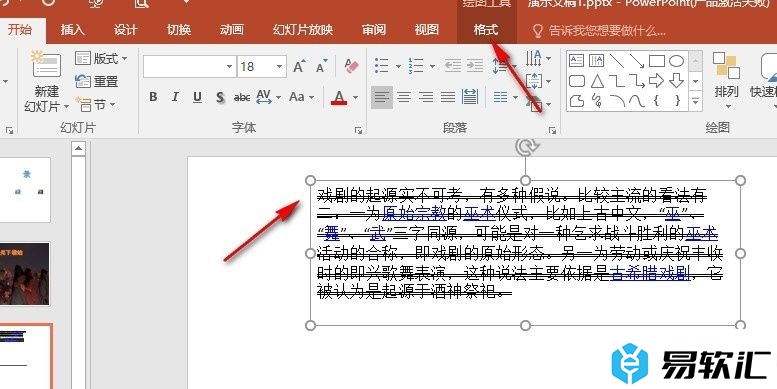Select the freeform shape tool

point(577,101)
